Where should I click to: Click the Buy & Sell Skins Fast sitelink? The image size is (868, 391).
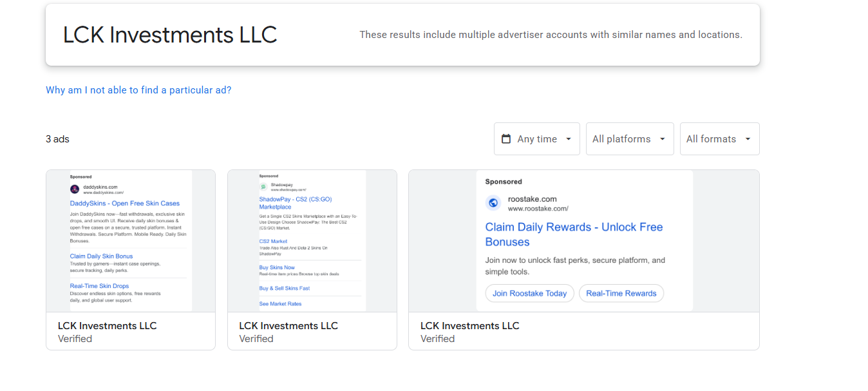pos(285,289)
